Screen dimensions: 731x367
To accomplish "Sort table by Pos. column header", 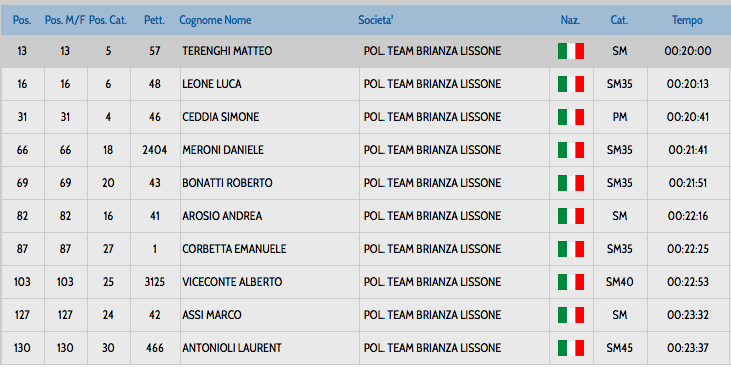I will 22,20.
